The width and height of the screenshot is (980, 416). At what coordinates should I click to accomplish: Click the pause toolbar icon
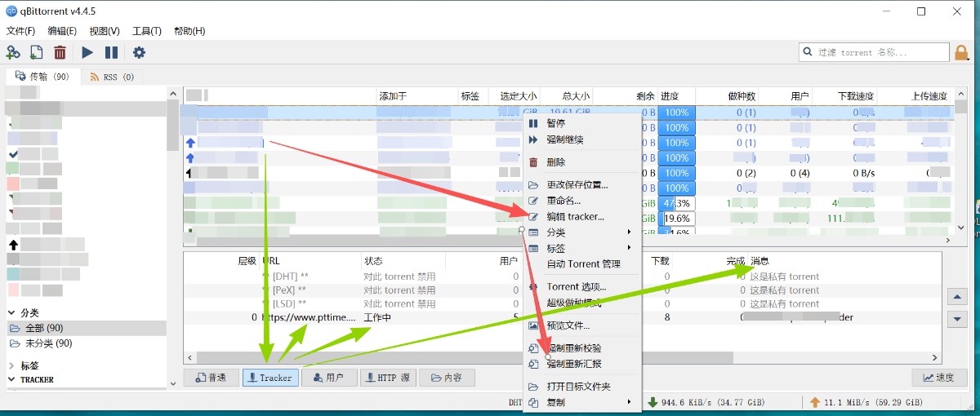tap(111, 52)
